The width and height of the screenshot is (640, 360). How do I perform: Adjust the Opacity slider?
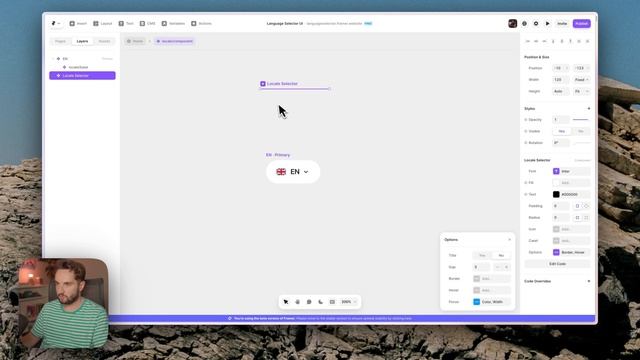(581, 120)
